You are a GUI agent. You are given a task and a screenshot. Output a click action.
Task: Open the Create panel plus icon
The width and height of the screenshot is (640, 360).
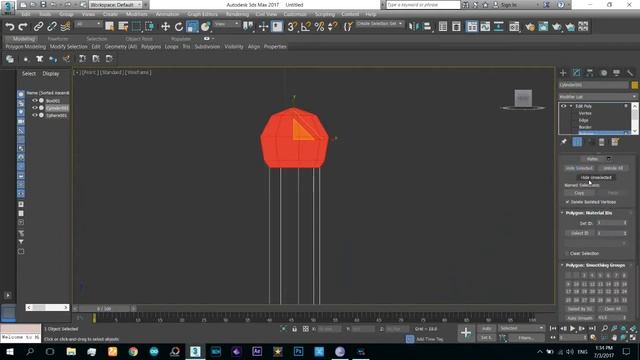(x=563, y=73)
